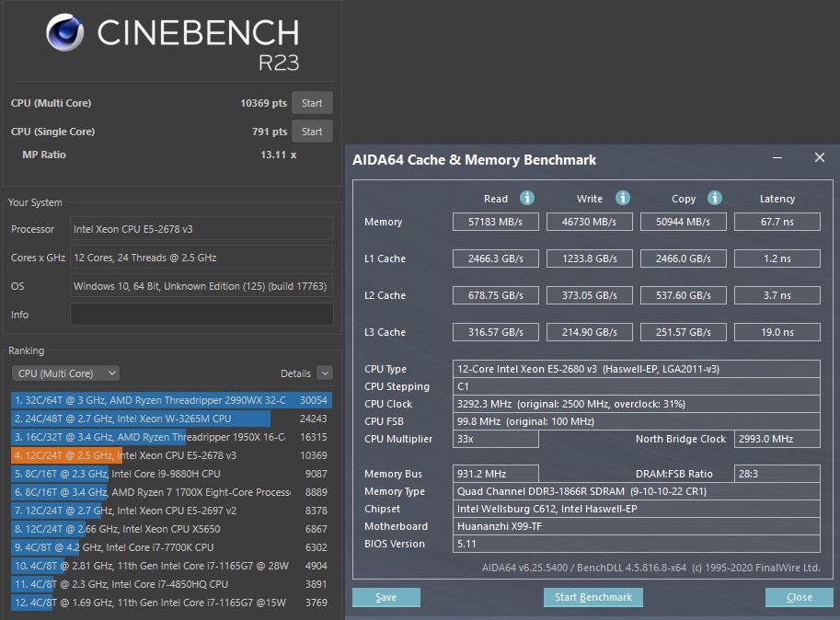The width and height of the screenshot is (840, 620).
Task: Click Memory copy value 50944 MB/s
Action: (x=683, y=222)
